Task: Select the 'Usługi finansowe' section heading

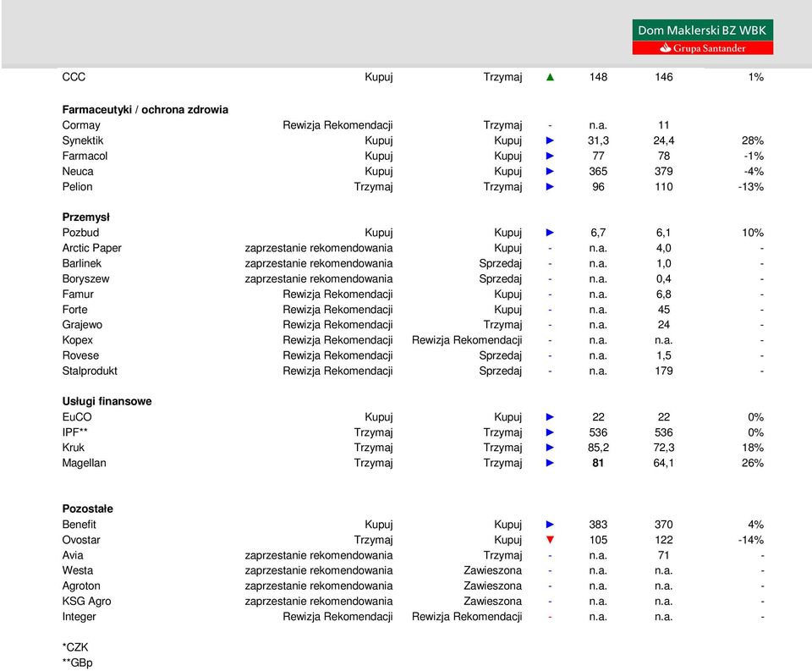Action: point(107,402)
